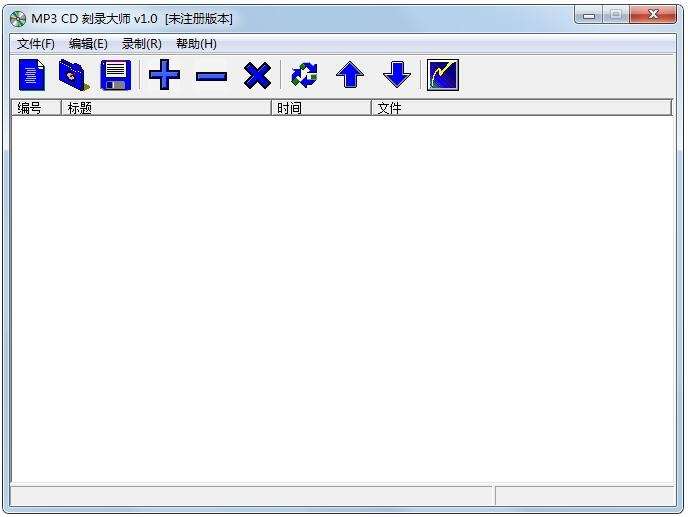Open project using the folder icon
Screen dimensions: 688x517
74,75
